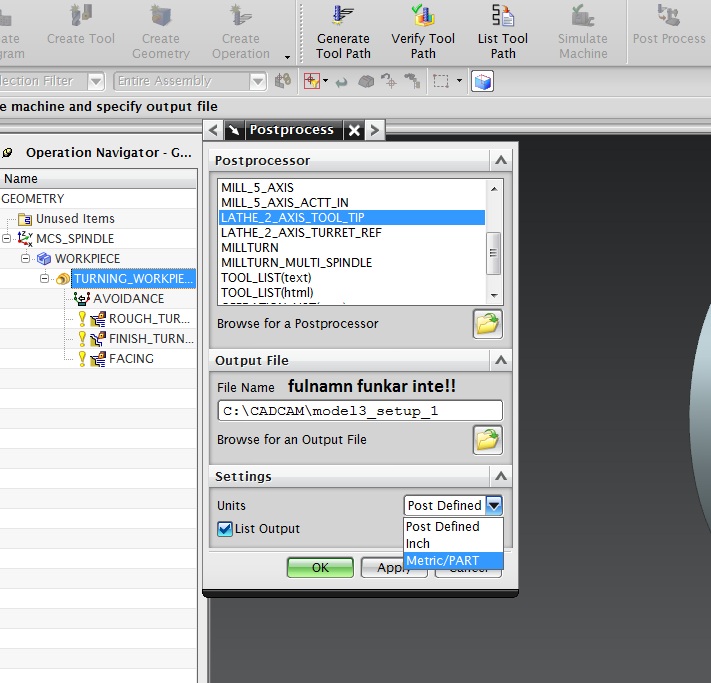Click the Simulate Machine icon
Screen dimensions: 711x683
pos(583,15)
